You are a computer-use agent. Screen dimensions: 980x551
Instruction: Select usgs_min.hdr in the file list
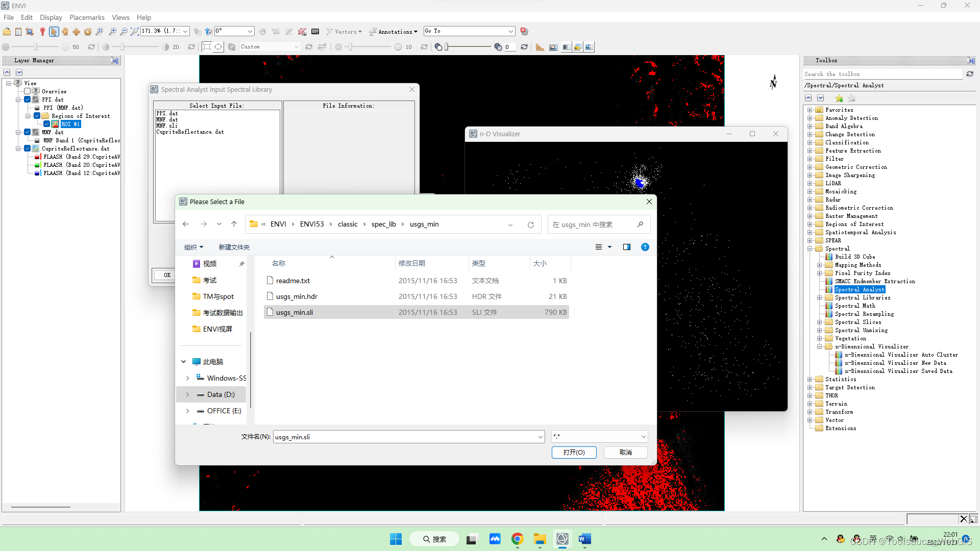[297, 296]
